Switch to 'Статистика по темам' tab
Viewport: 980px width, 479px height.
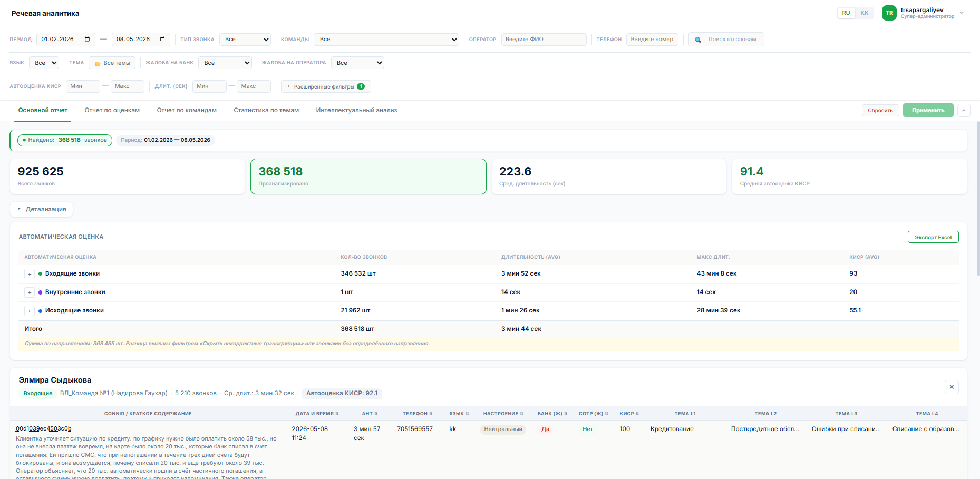266,110
